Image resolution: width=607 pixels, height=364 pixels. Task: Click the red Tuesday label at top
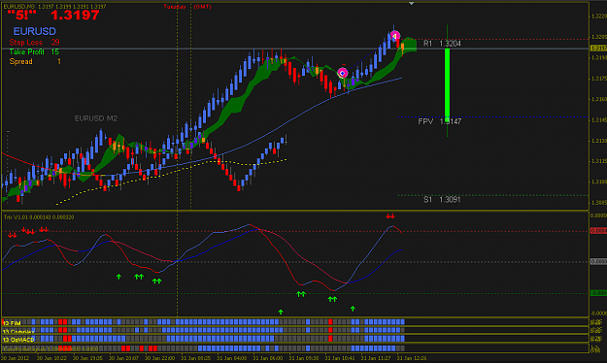pos(175,7)
